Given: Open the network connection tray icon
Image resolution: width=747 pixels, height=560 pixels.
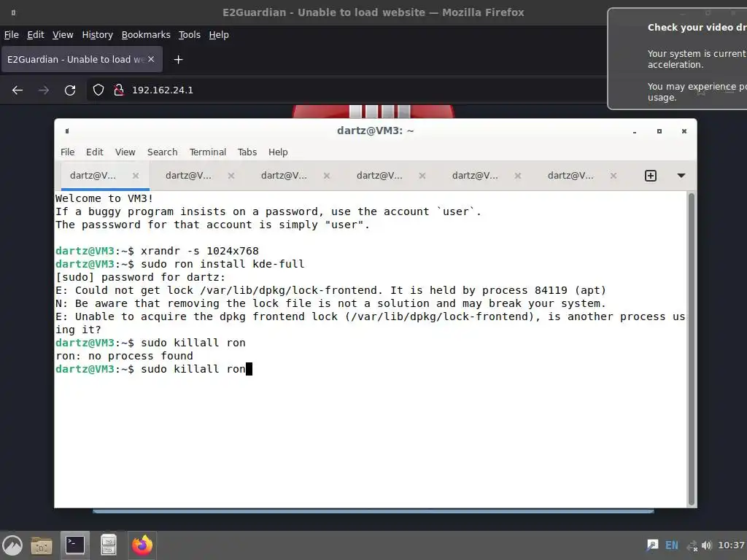Looking at the screenshot, I should point(692,545).
